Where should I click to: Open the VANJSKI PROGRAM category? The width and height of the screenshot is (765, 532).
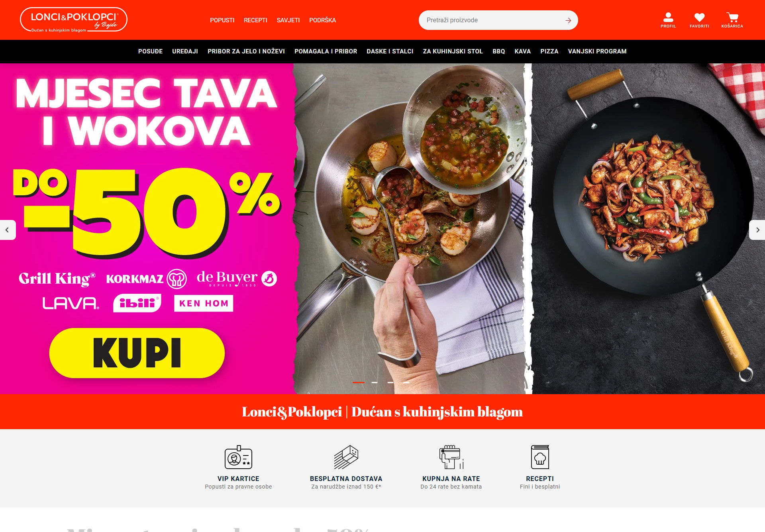point(597,51)
